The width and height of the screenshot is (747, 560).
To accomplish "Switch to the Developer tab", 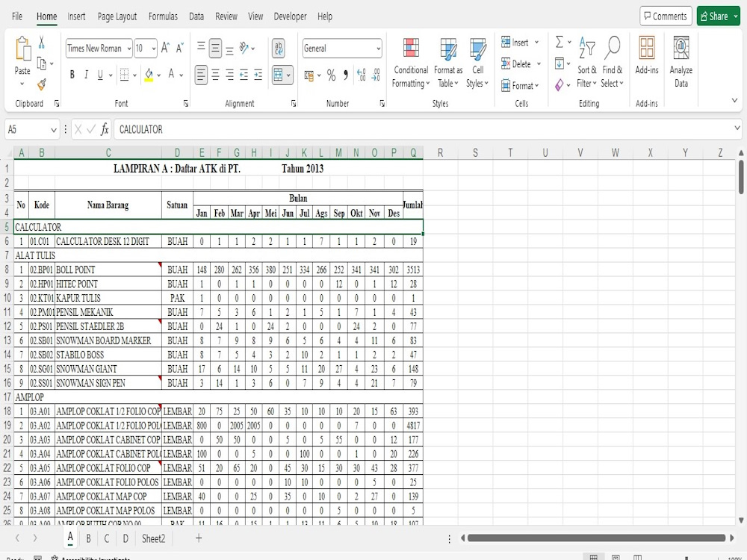I will (x=290, y=16).
